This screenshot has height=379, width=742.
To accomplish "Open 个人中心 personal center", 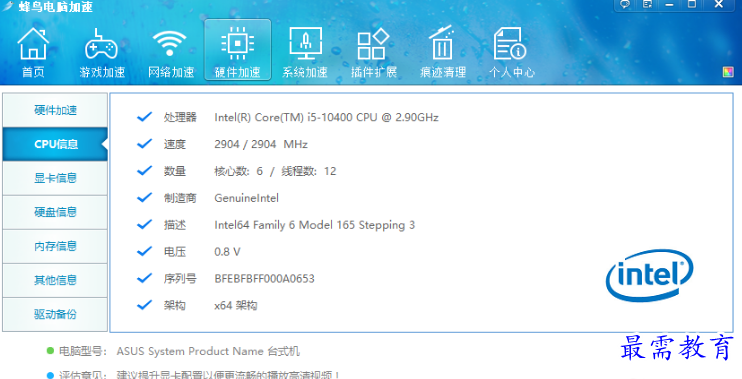I will [x=512, y=52].
